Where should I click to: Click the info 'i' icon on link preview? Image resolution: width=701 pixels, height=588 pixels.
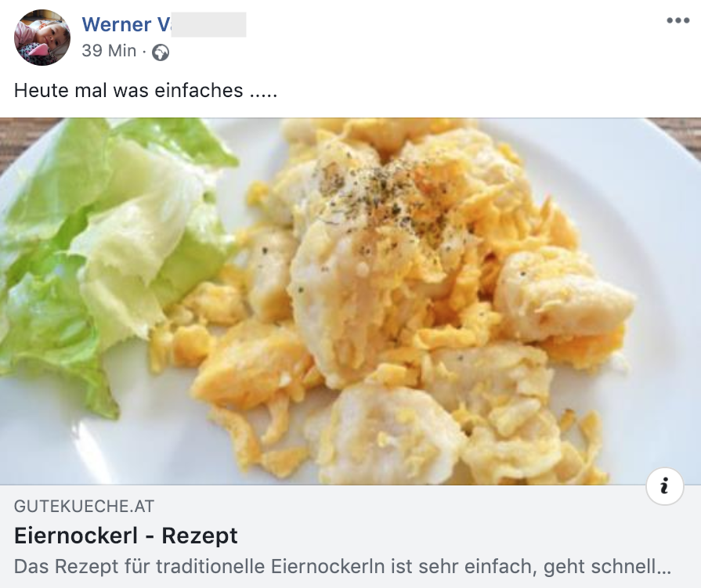pos(664,486)
